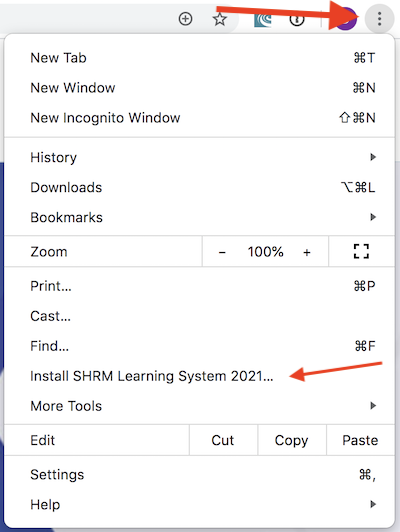400x532 pixels.
Task: Choose Install SHRM Learning System 2021
Action: pyautogui.click(x=199, y=376)
